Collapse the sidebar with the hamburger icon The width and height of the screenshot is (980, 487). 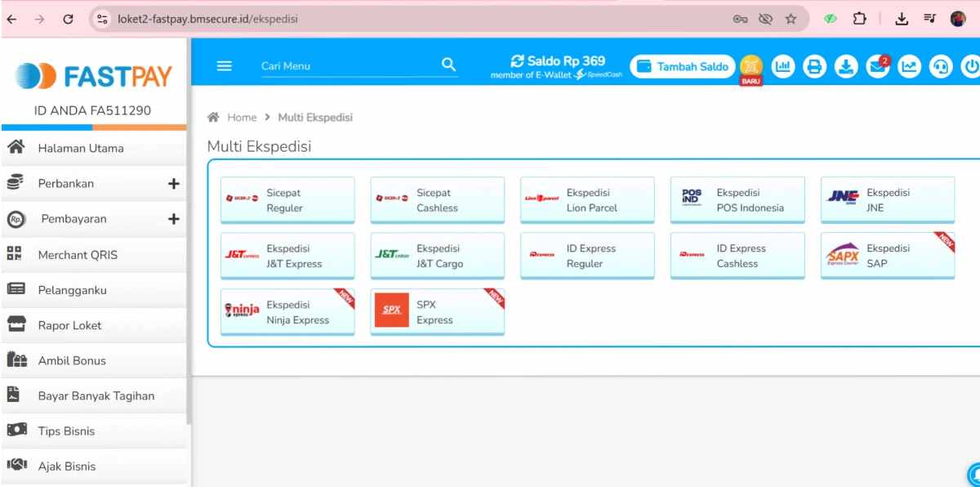[x=224, y=66]
